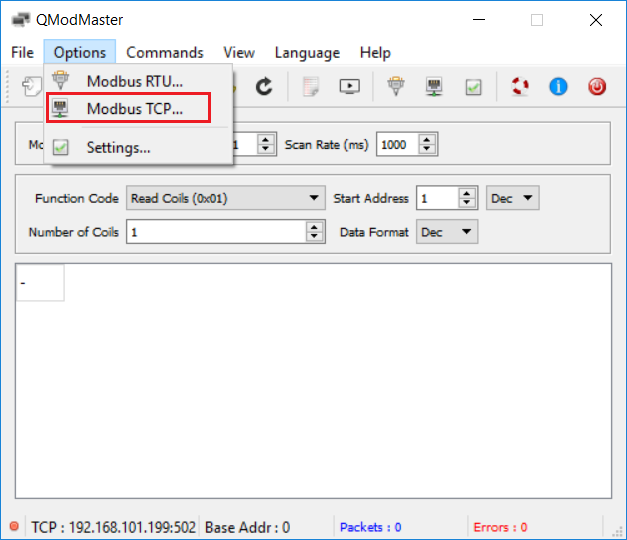Screen dimensions: 627x540
Task: Open bus monitor screen toolbar icon
Action: [x=349, y=86]
